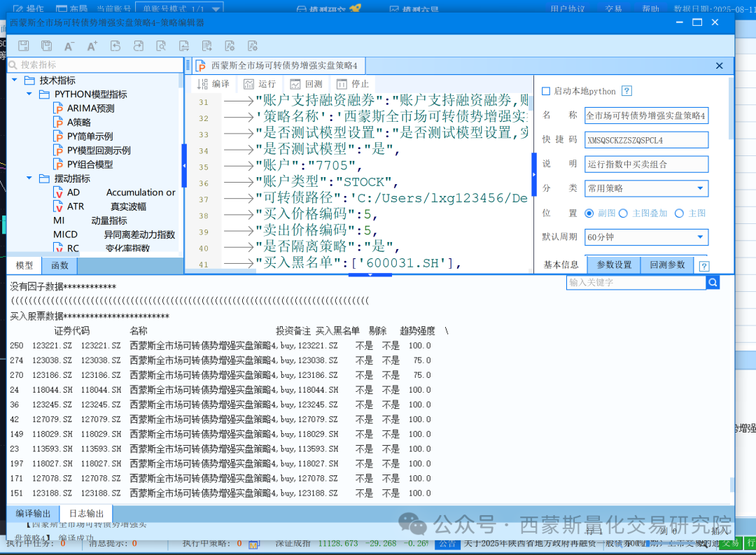This screenshot has height=555, width=756.
Task: Click the Save All icon
Action: (x=46, y=45)
